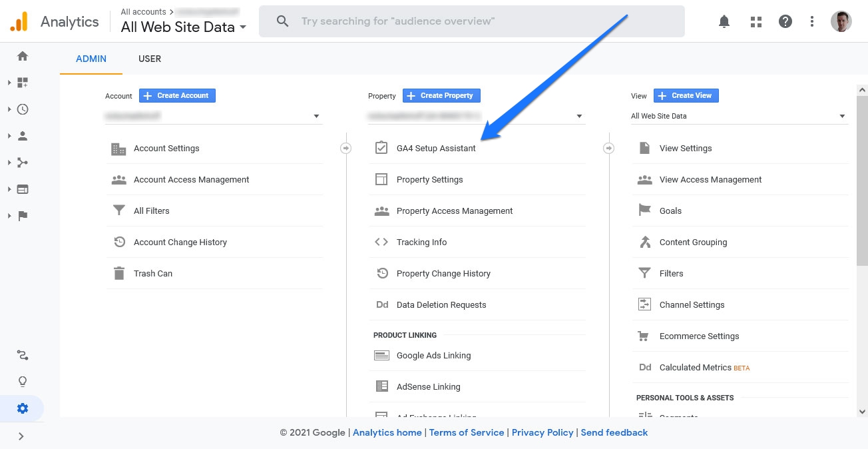Image resolution: width=868 pixels, height=449 pixels.
Task: Click the All Filters funnel icon
Action: click(x=119, y=211)
